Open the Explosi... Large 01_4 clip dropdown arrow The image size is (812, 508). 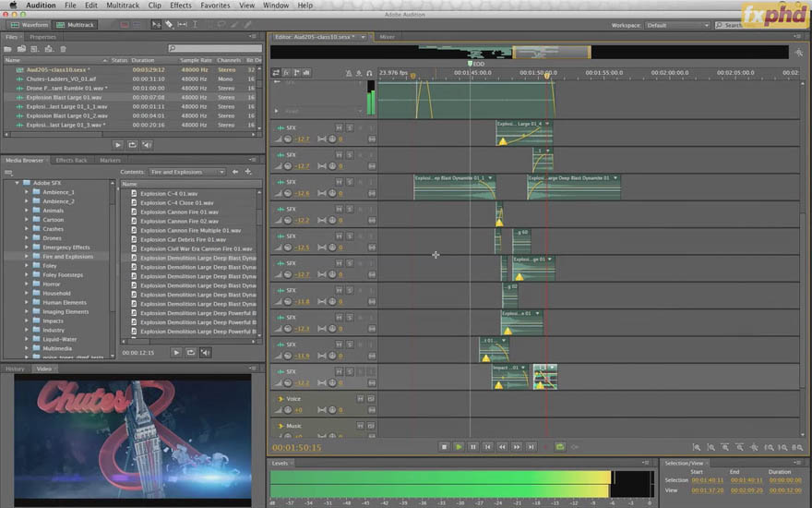coord(547,124)
